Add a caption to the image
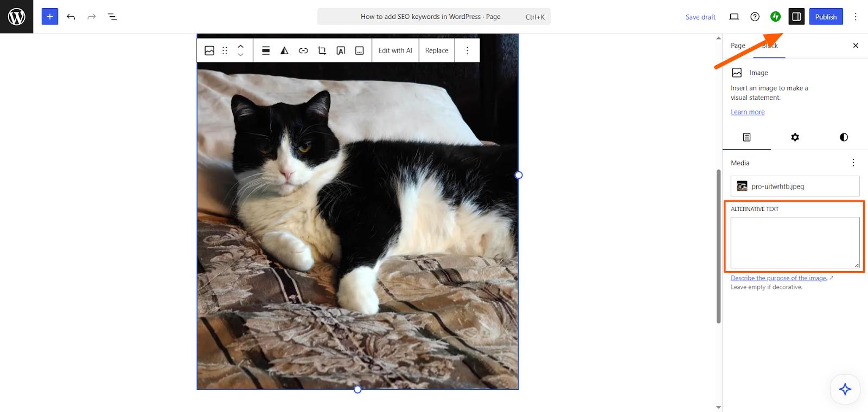868x412 pixels. coord(359,50)
